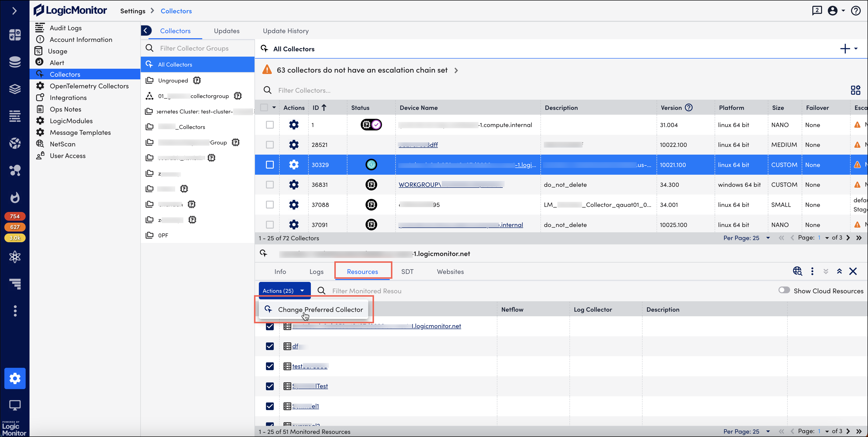
Task: Open the atom icon in the left rail
Action: (15, 257)
